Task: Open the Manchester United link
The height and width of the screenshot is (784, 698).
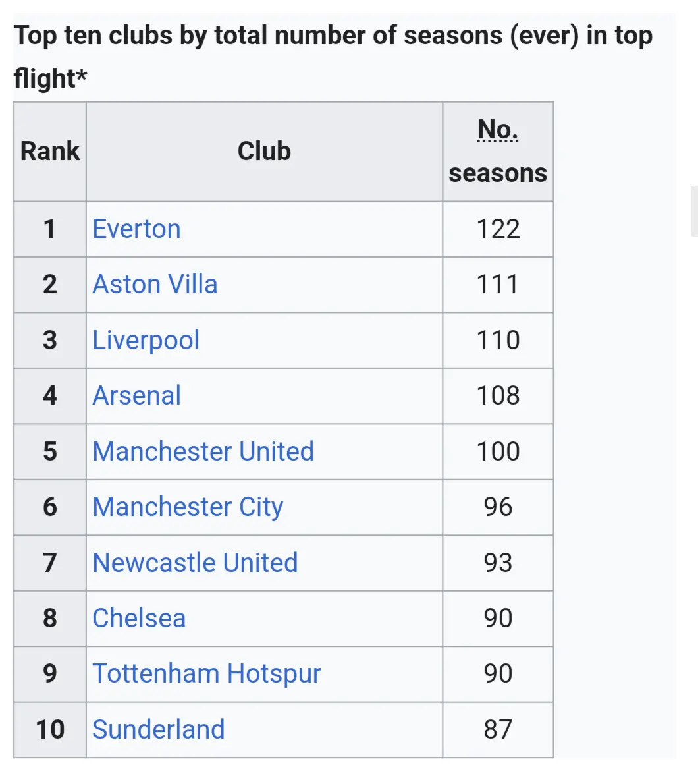Action: click(x=203, y=452)
